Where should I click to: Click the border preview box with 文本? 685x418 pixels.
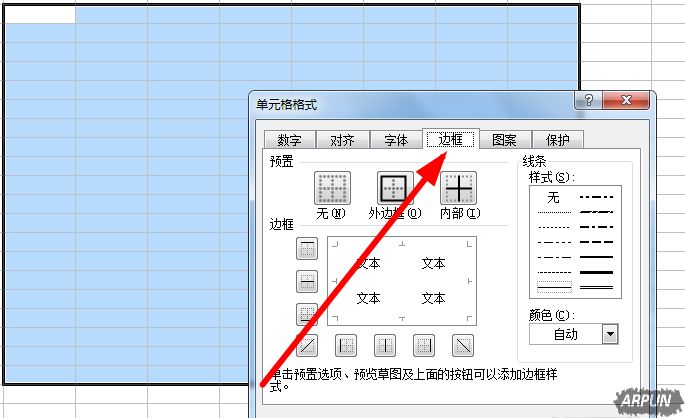(x=402, y=281)
